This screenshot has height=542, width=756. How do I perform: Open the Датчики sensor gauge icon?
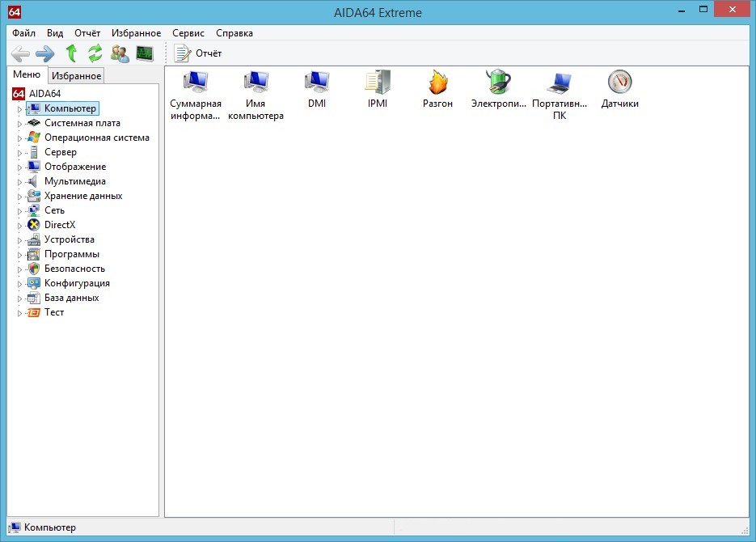tap(619, 83)
